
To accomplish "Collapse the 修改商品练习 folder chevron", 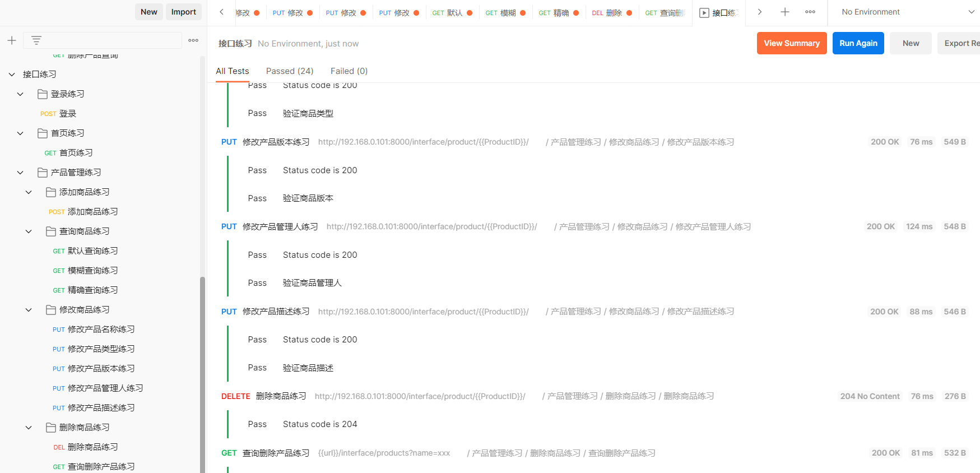I will click(x=29, y=310).
